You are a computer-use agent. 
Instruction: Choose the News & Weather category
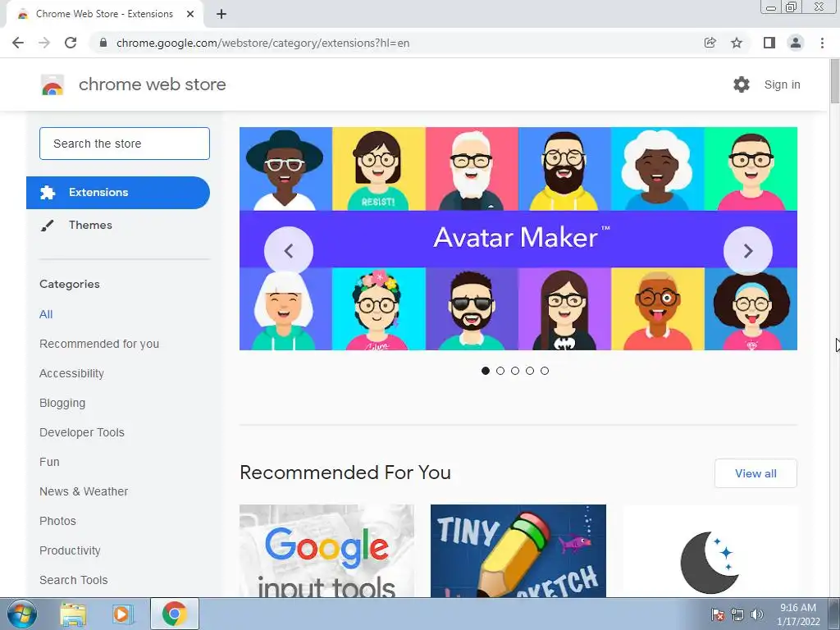(x=84, y=491)
